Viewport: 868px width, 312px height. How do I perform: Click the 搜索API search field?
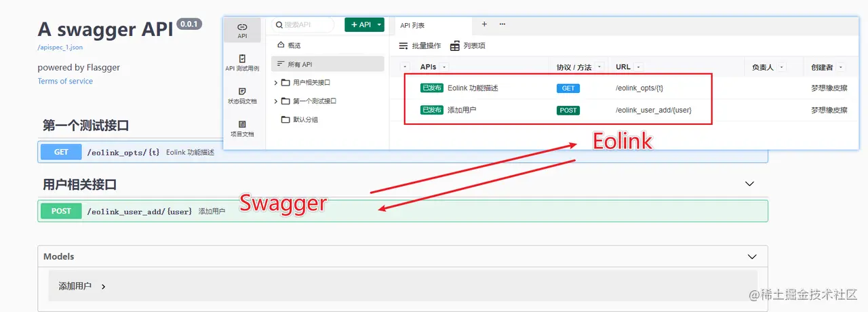(303, 24)
